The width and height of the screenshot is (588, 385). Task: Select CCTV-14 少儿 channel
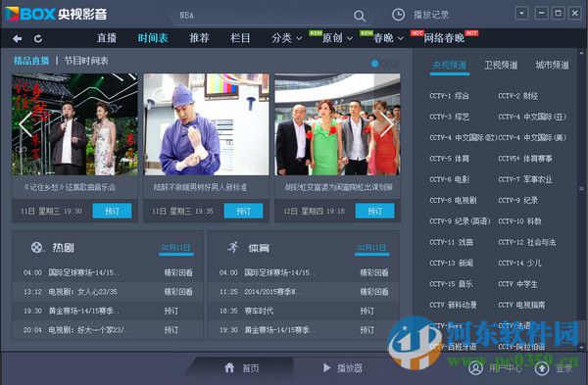[519, 264]
